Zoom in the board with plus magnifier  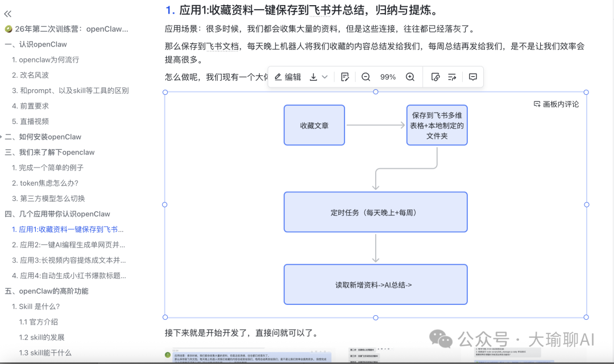point(410,77)
